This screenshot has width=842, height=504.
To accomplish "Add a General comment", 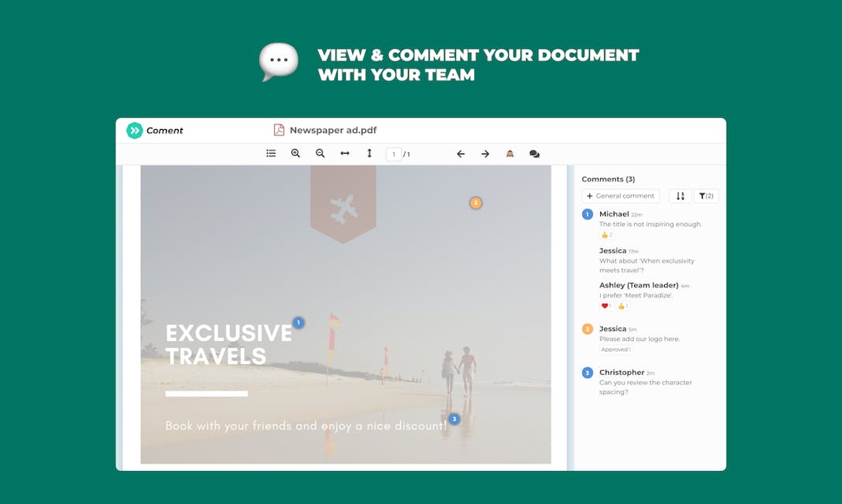I will (620, 196).
